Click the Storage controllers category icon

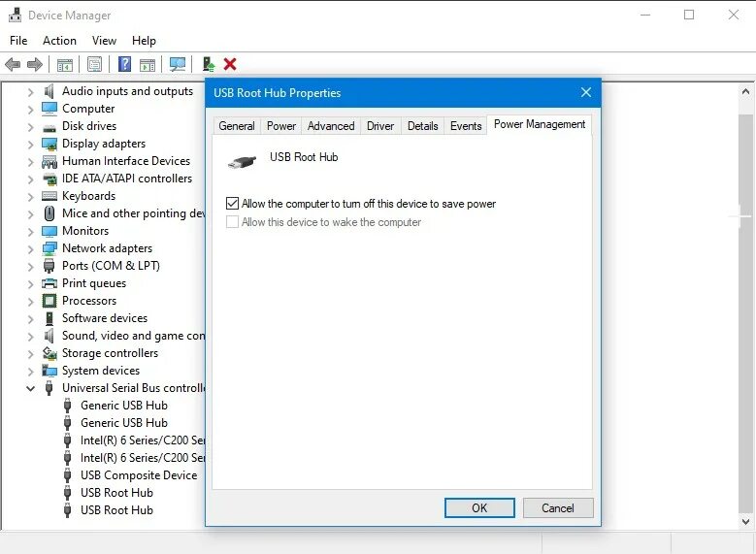click(x=49, y=353)
